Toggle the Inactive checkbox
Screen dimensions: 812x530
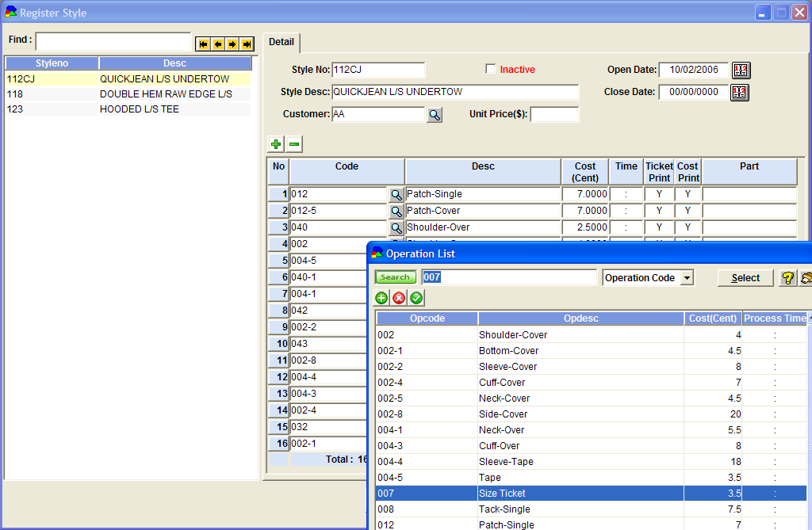coord(490,69)
